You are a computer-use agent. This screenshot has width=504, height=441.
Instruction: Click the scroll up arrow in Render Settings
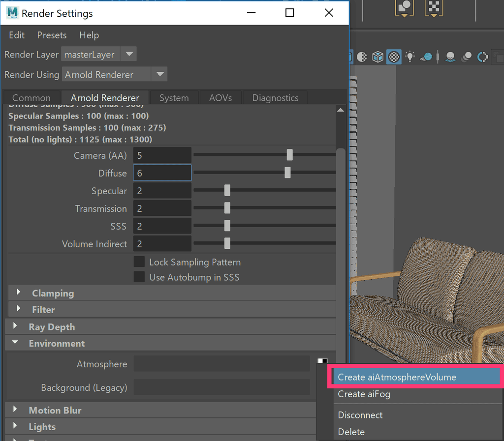[341, 110]
